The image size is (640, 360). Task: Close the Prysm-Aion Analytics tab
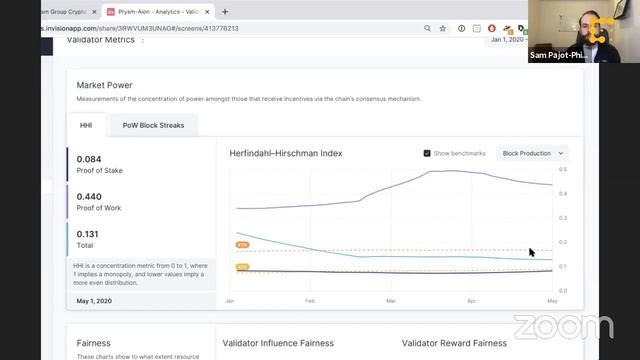(207, 12)
